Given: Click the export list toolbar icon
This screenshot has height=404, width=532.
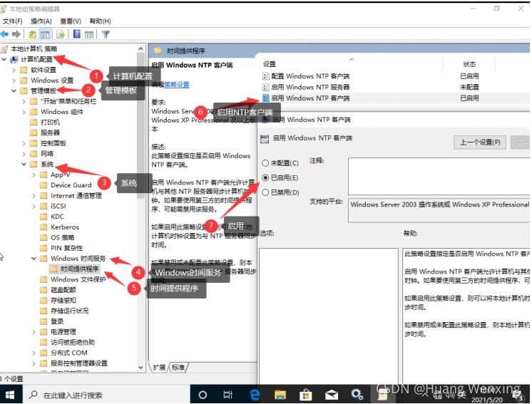Looking at the screenshot, I should [61, 34].
